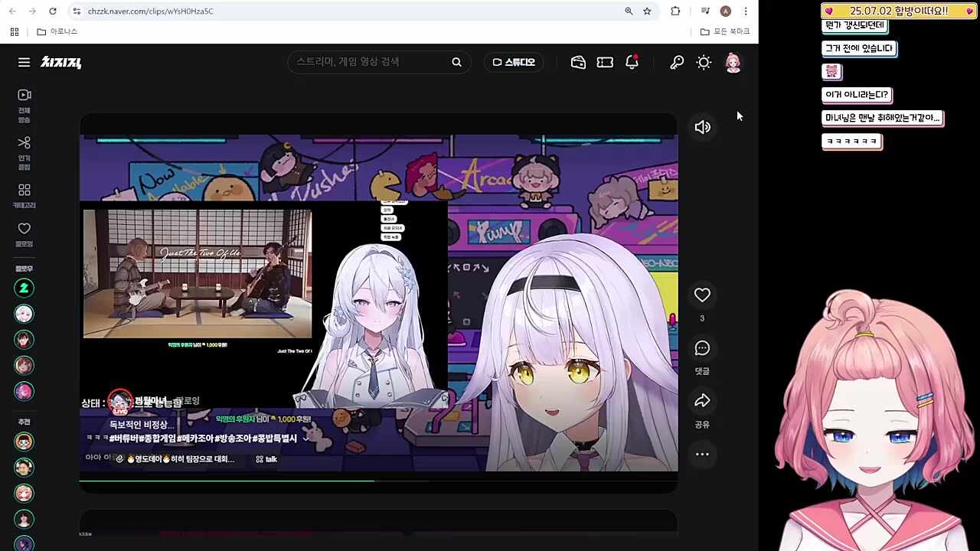Reload the browser page
Screen dimensions: 980x551
point(52,11)
